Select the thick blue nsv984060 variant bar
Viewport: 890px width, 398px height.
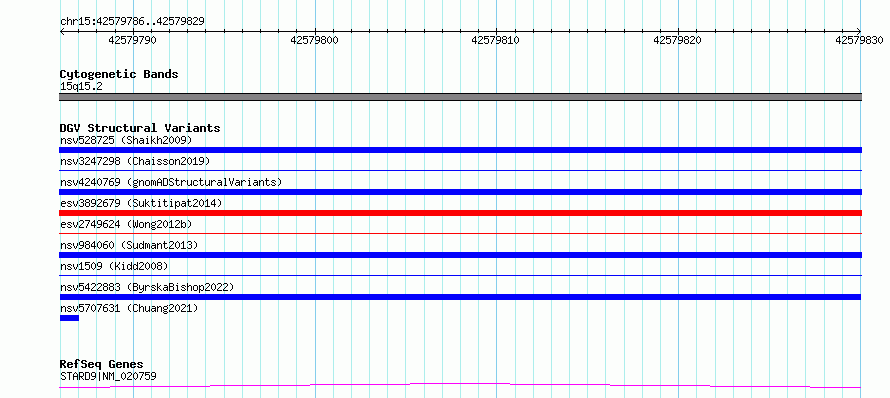[x=460, y=255]
